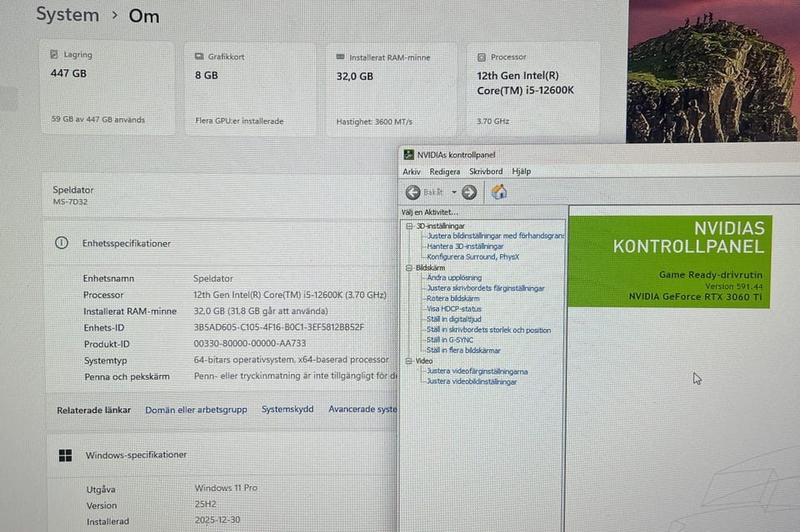Click the home icon in the NVIDIA toolbar
The image size is (800, 532).
pos(499,191)
